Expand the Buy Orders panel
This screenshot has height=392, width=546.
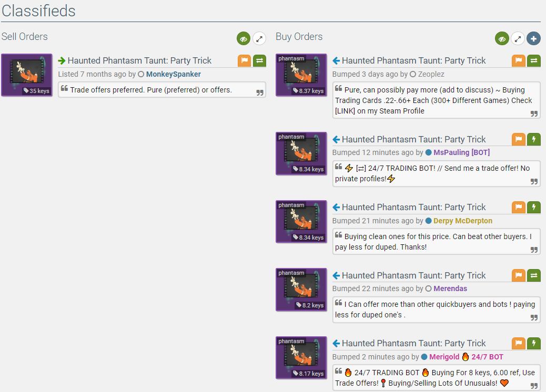518,38
